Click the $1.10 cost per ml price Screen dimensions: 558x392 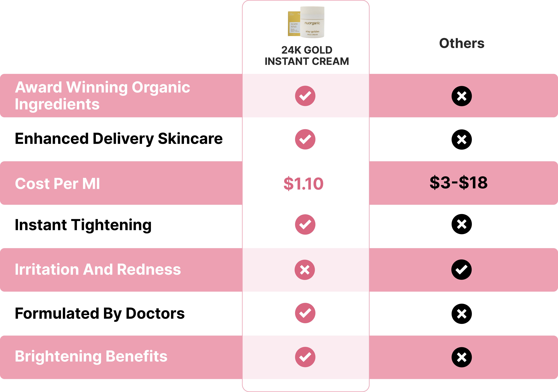point(303,184)
